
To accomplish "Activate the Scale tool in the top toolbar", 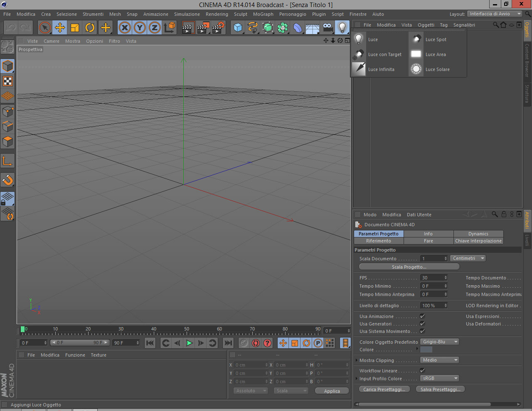I will [x=75, y=28].
